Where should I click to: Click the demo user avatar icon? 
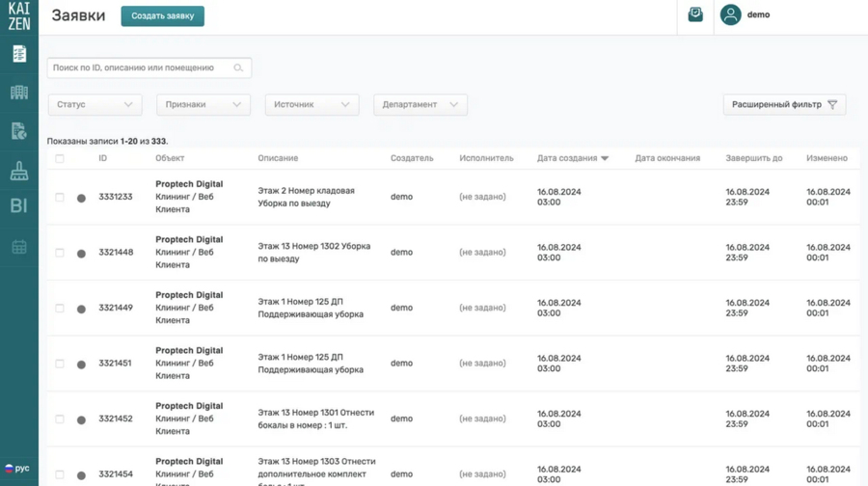(x=730, y=15)
